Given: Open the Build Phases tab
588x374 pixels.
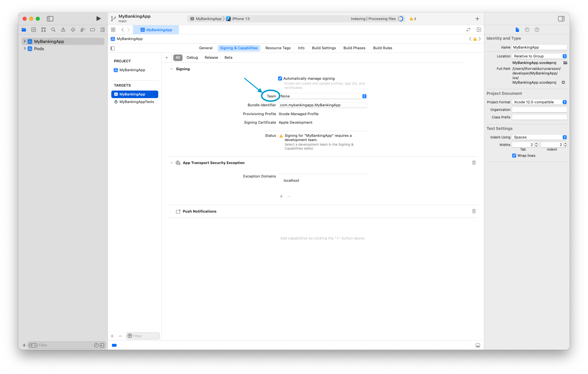Looking at the screenshot, I should click(x=355, y=48).
